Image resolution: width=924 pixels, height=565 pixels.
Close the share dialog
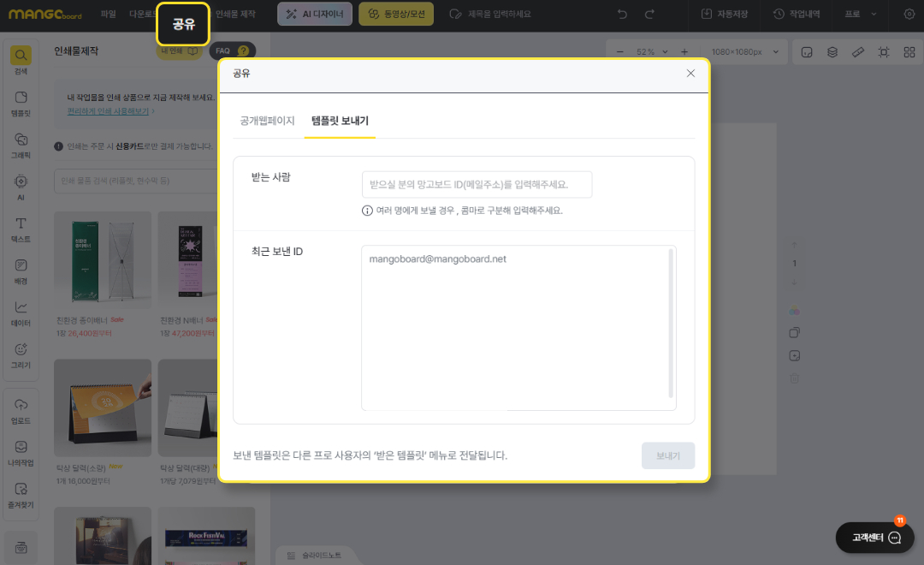click(690, 74)
